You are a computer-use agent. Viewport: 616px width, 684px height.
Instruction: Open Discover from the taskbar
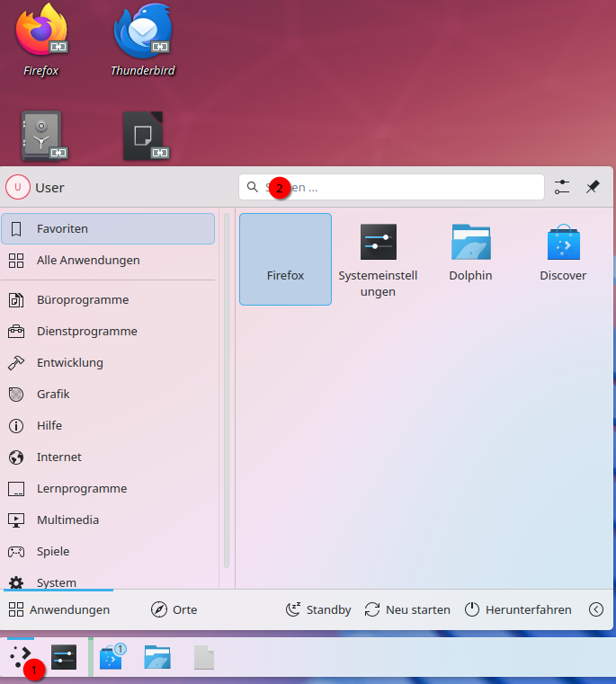click(x=112, y=658)
